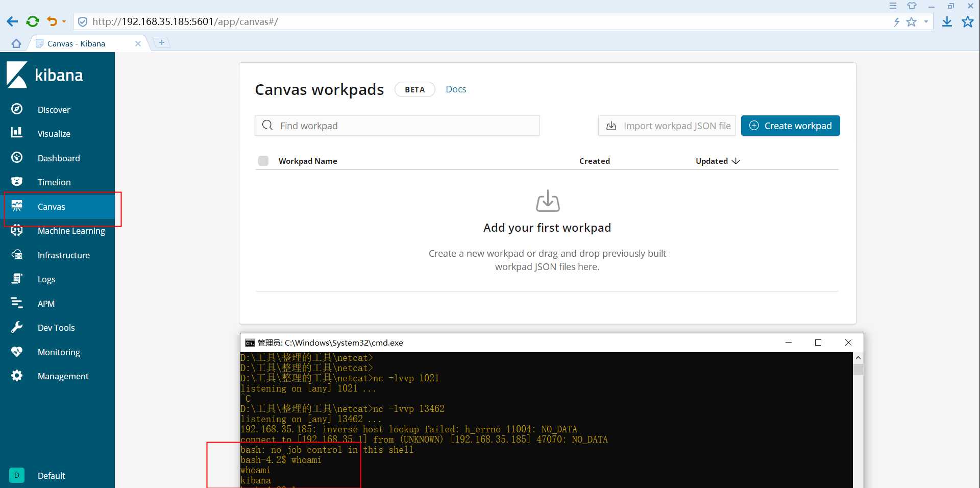
Task: Reload the page with the green refresh icon
Action: 33,21
